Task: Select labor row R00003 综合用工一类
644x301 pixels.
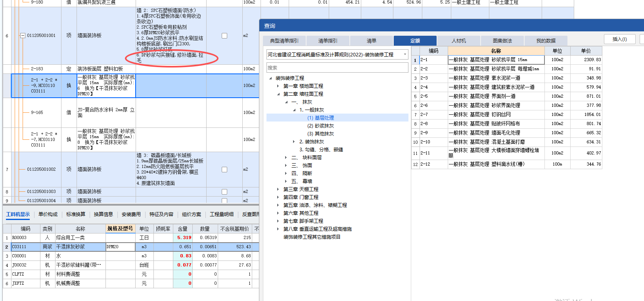Action: pos(131,238)
